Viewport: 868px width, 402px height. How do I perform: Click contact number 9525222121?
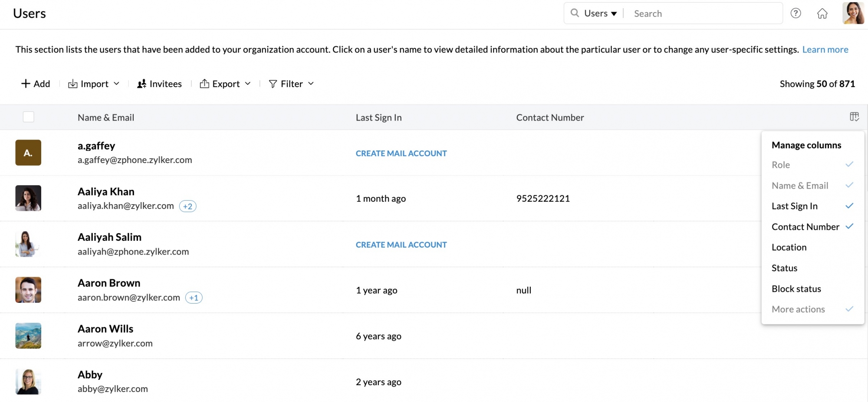pos(543,199)
